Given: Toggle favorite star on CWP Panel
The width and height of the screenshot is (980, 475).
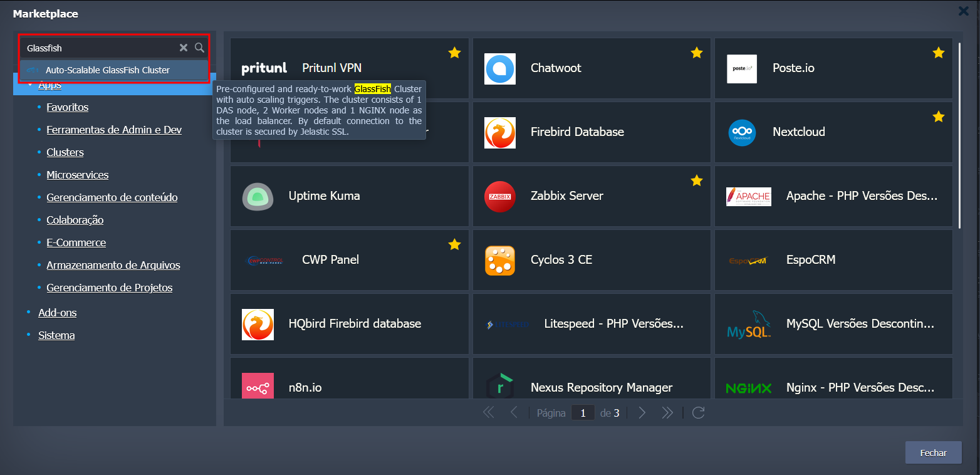Looking at the screenshot, I should point(454,244).
